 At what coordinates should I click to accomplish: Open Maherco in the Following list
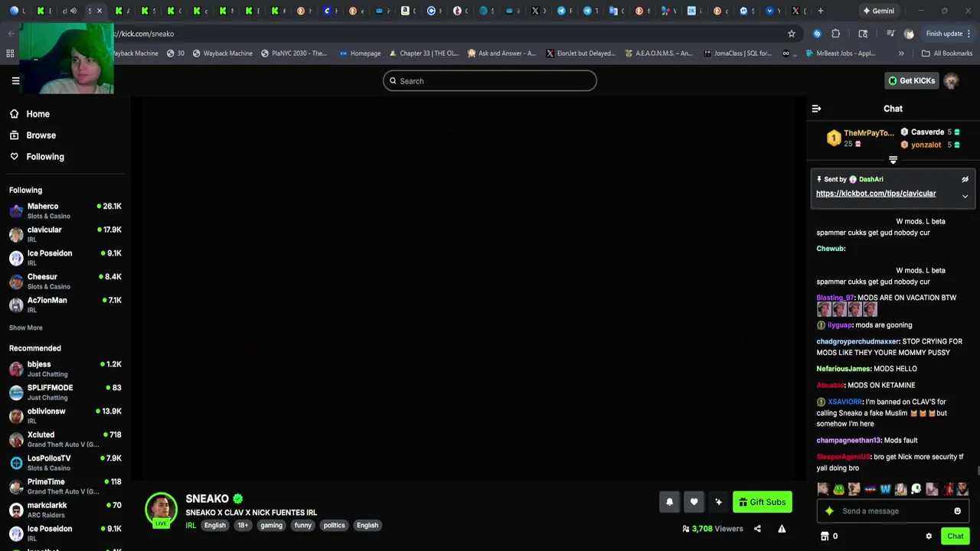coord(65,211)
